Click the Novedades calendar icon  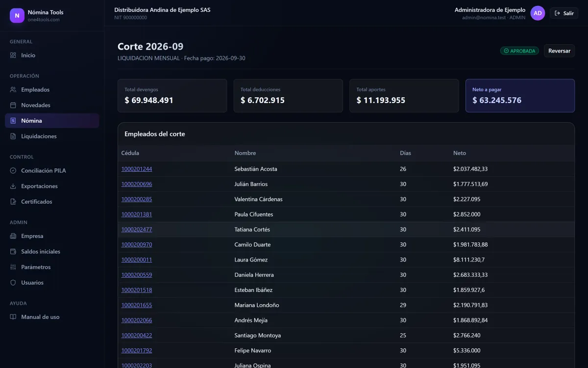[x=13, y=105]
